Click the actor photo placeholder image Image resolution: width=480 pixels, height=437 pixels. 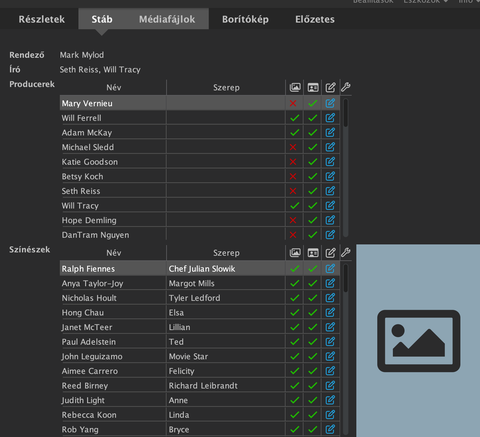point(418,341)
